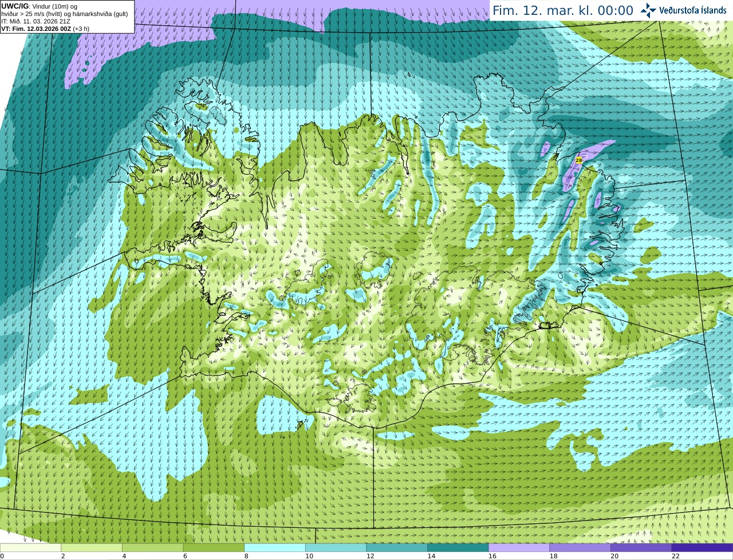Click legend scale label 22
733x560 pixels.
(676, 556)
